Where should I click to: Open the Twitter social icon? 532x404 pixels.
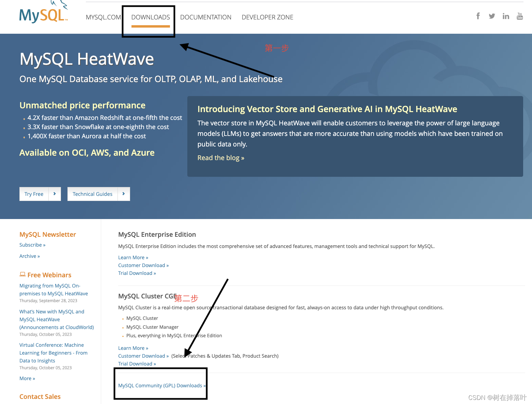point(492,16)
